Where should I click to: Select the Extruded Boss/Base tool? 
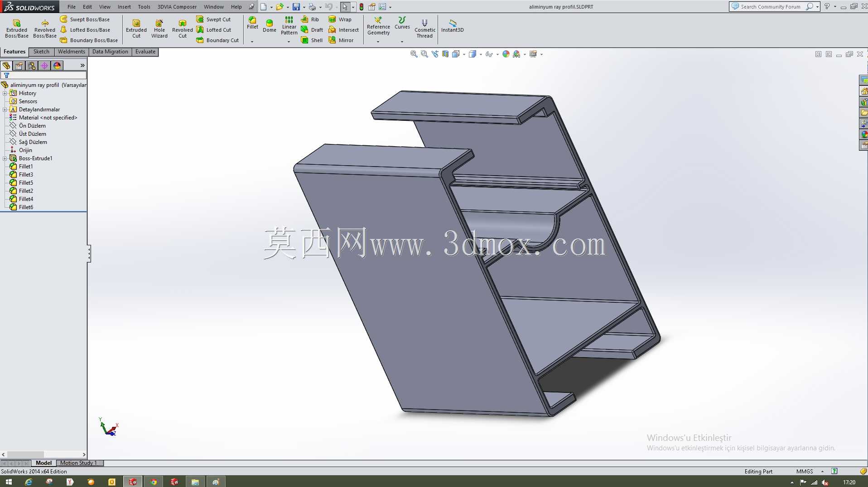coord(17,28)
